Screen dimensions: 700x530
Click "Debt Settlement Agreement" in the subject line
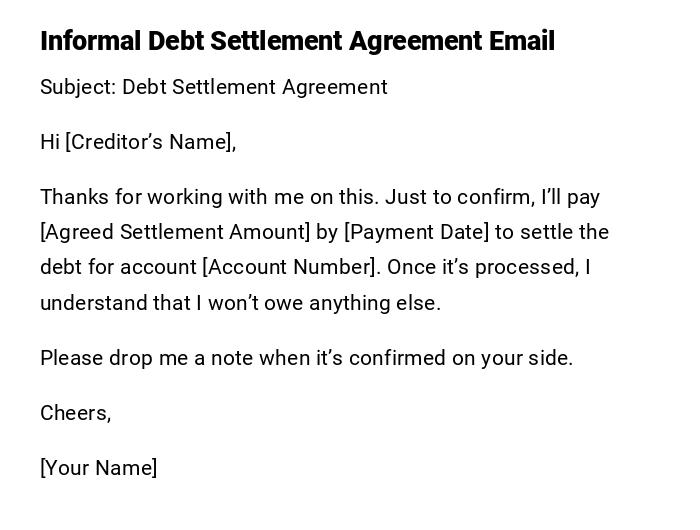point(255,87)
